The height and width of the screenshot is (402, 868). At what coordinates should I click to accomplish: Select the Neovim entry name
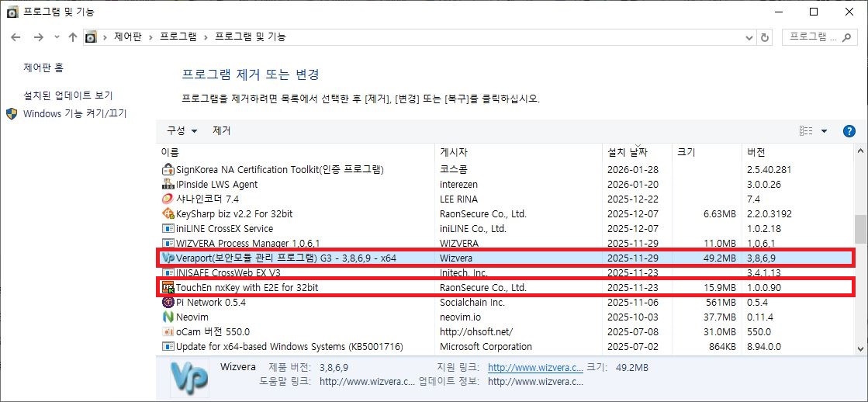(x=192, y=317)
